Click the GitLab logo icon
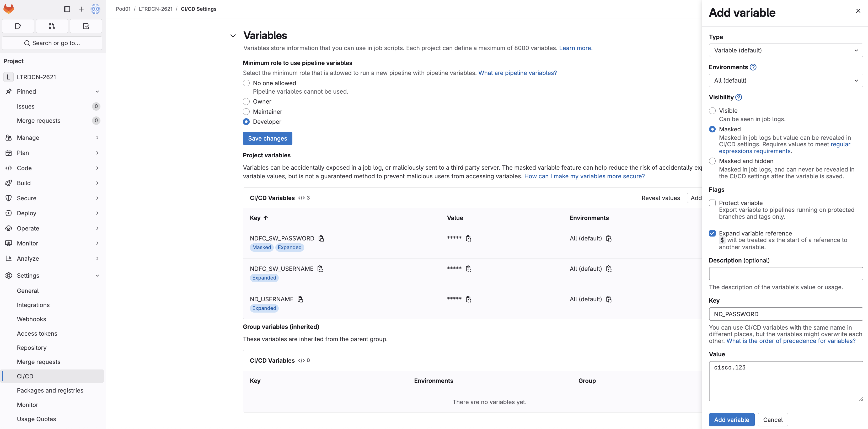 (9, 9)
